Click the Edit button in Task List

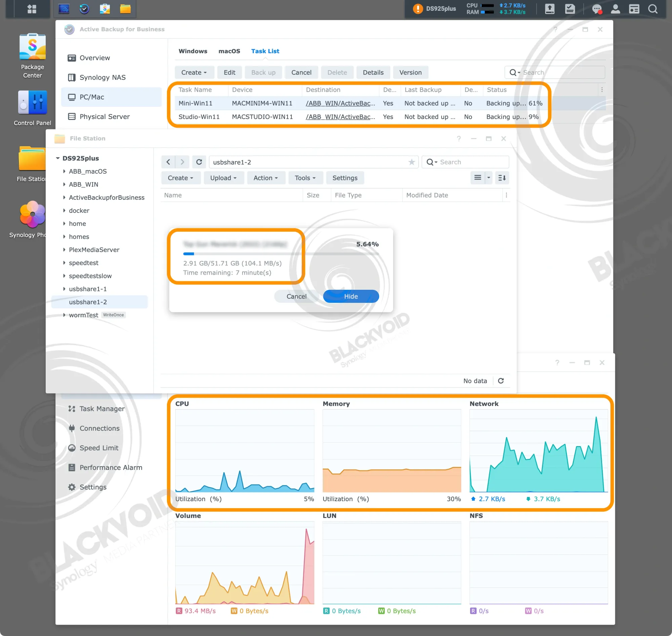pos(229,73)
